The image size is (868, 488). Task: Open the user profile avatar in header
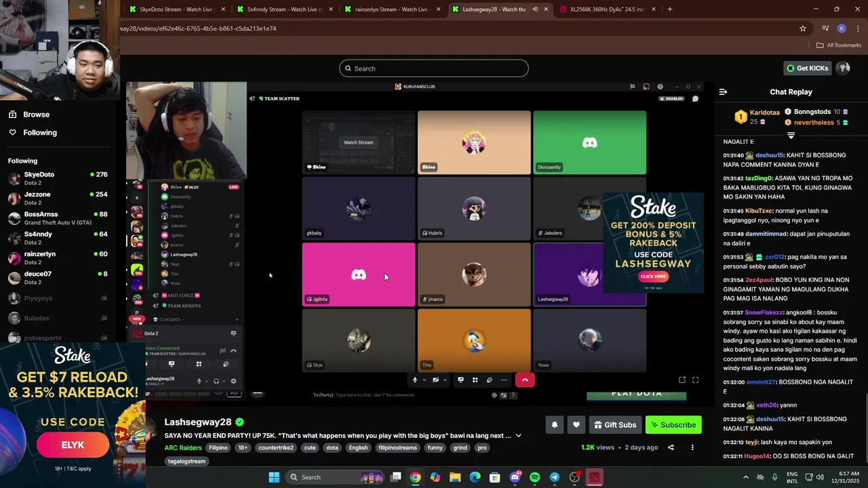point(843,68)
